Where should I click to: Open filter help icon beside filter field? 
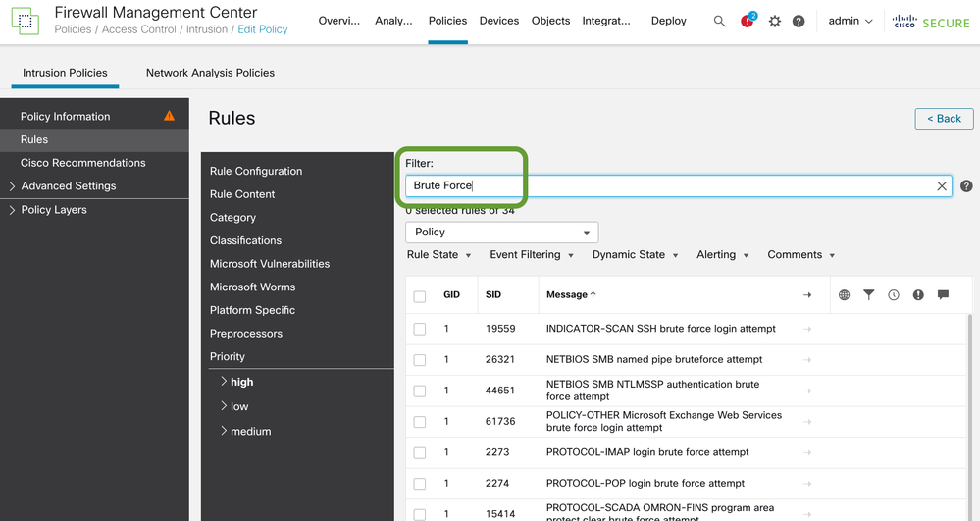[966, 185]
